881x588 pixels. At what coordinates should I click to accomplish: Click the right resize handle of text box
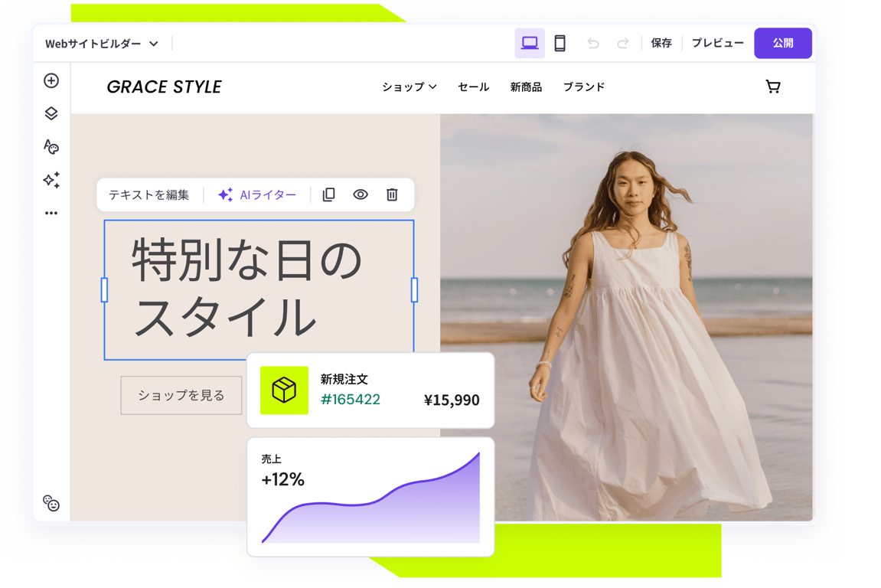(x=414, y=290)
